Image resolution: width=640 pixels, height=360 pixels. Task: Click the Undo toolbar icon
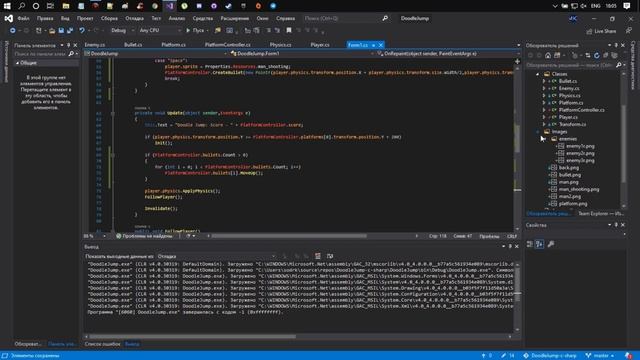point(82,31)
